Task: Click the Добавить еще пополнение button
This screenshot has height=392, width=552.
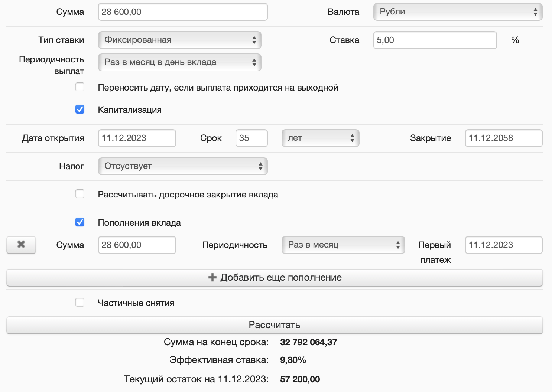Action: [x=275, y=278]
